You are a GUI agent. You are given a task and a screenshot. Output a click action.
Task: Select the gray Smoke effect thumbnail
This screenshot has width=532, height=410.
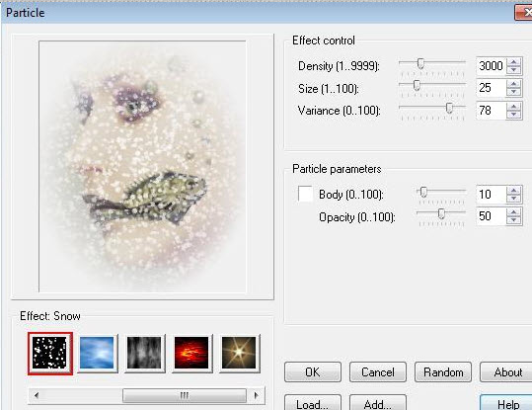click(x=144, y=354)
